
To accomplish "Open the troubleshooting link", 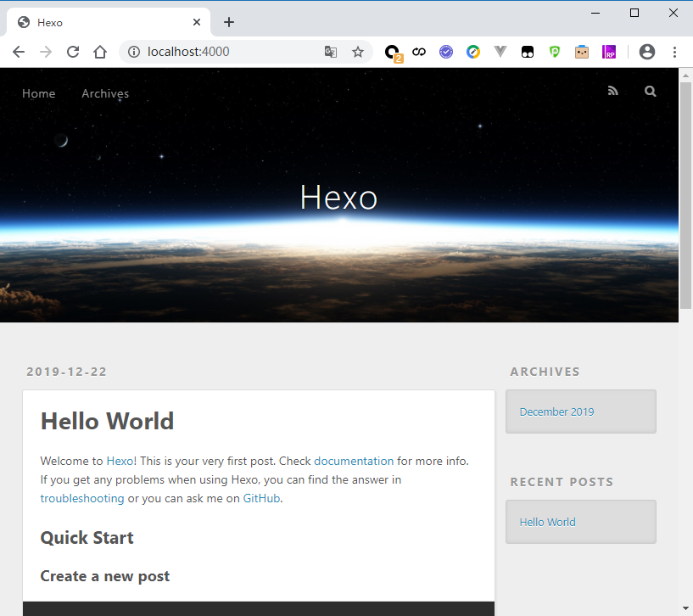I will coord(82,498).
